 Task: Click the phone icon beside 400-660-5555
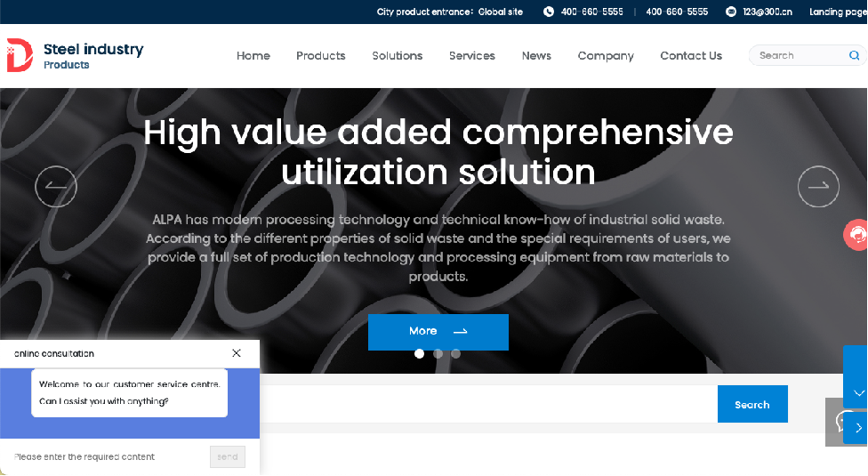tap(549, 12)
